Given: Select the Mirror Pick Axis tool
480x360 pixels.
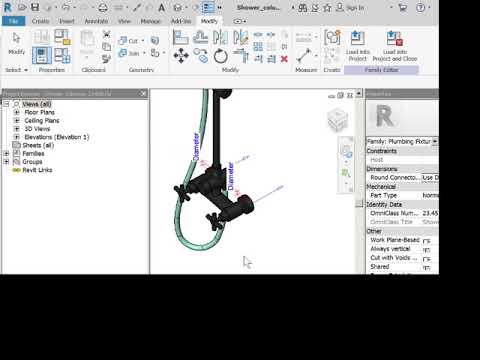Looking at the screenshot, I should tap(220, 37).
